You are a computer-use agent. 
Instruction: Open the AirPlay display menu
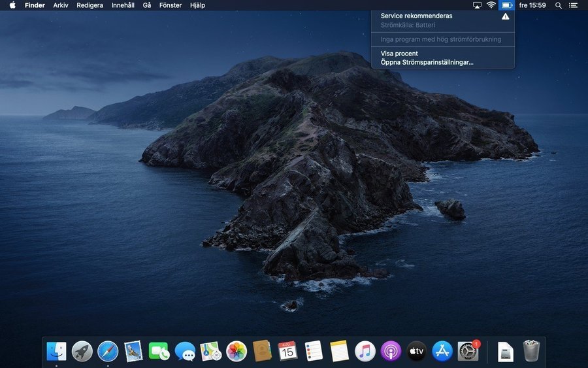(477, 5)
